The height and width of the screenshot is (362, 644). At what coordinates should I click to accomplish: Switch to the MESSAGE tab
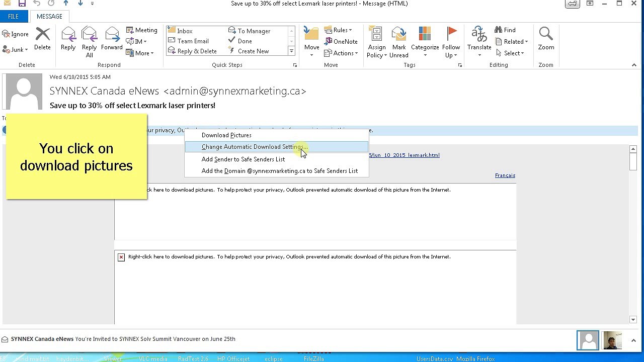pos(49,17)
